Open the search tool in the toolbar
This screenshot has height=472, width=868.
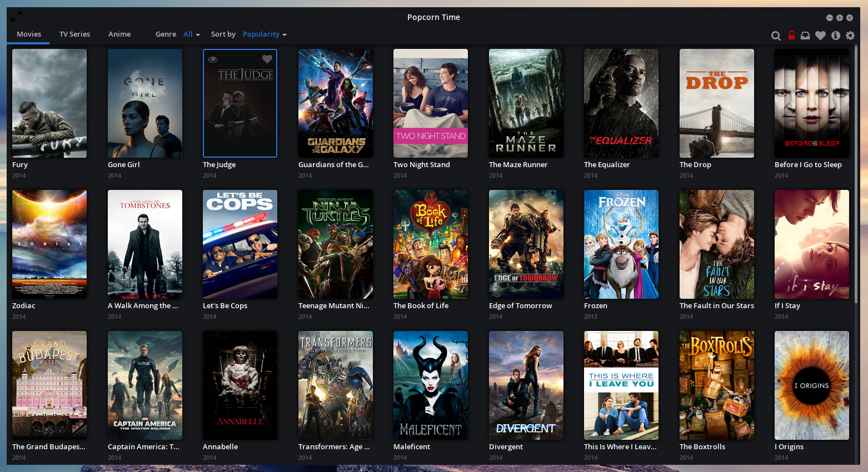[776, 35]
